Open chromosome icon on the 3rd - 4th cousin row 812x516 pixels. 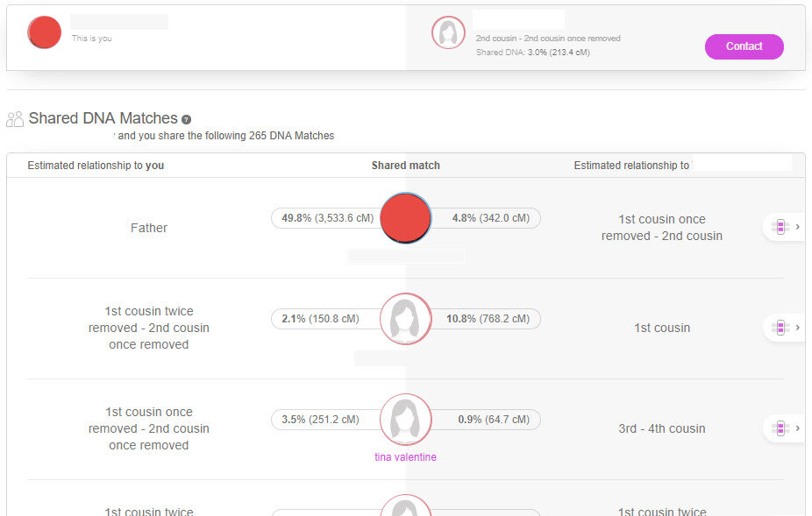(x=780, y=428)
